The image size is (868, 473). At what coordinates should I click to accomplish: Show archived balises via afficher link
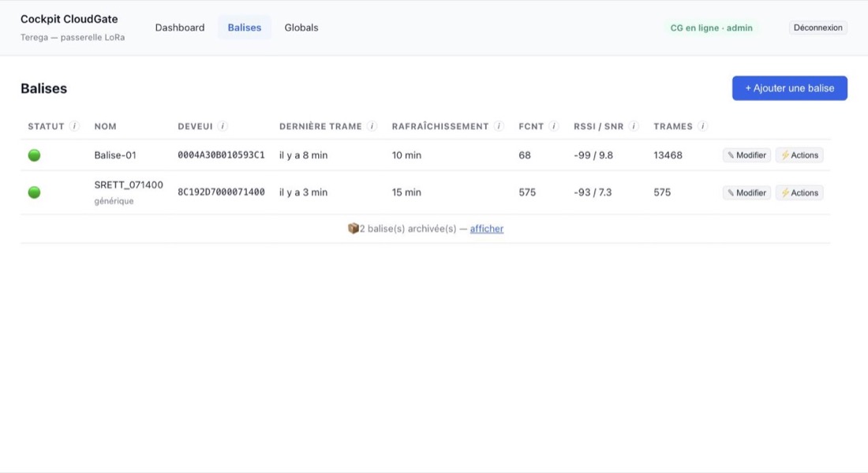tap(487, 229)
